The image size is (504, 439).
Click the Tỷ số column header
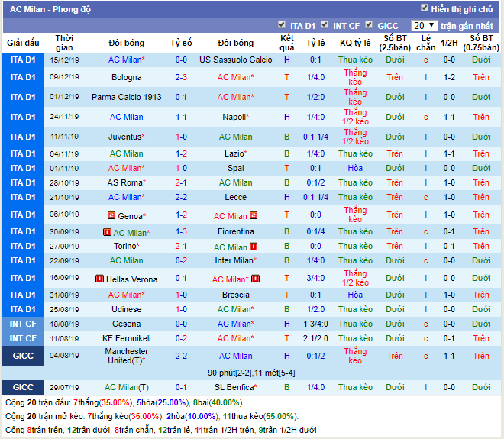click(181, 43)
